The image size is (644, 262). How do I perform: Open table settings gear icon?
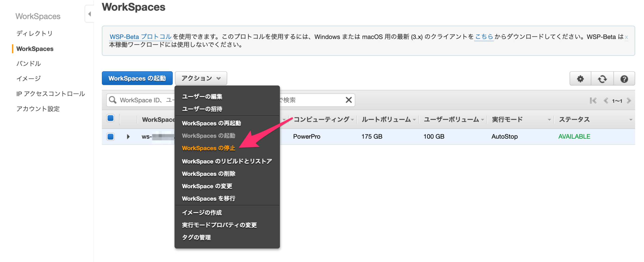point(580,79)
